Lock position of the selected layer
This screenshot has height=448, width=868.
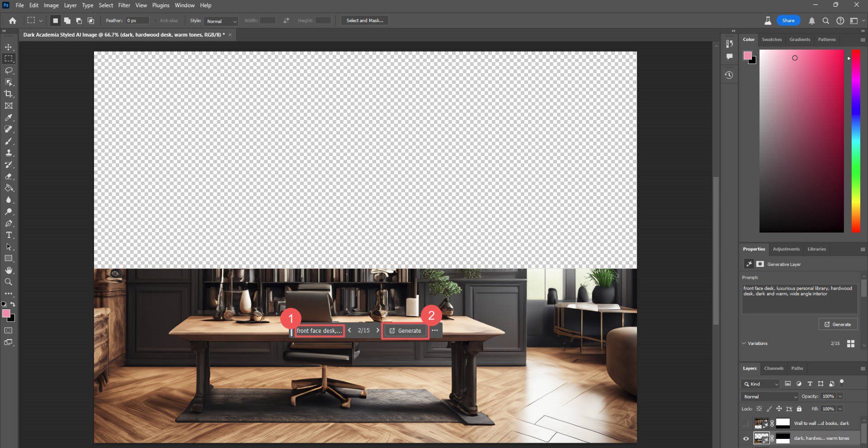[x=779, y=408]
